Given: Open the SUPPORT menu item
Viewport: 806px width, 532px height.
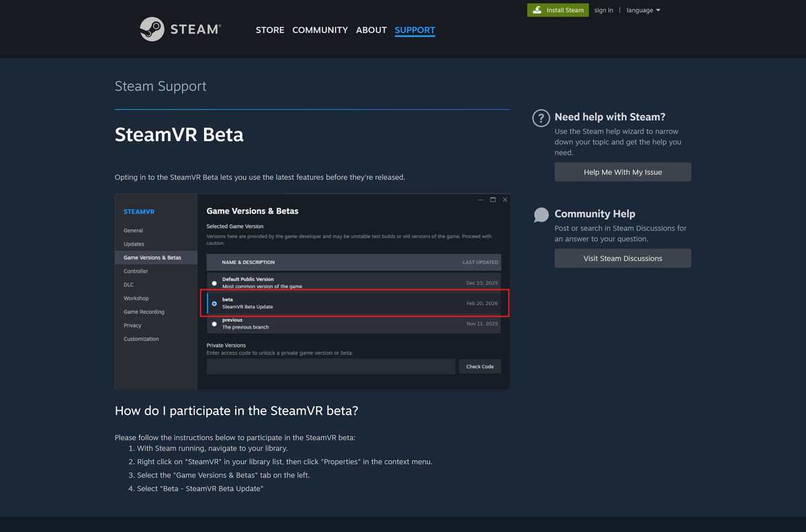Looking at the screenshot, I should [x=415, y=30].
